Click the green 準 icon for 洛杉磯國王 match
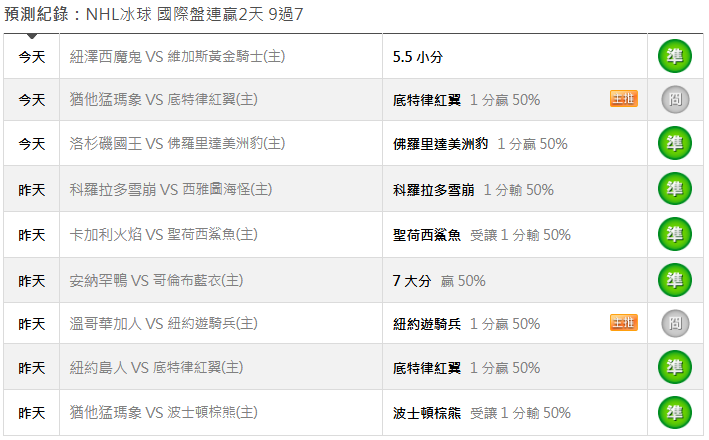 [674, 143]
